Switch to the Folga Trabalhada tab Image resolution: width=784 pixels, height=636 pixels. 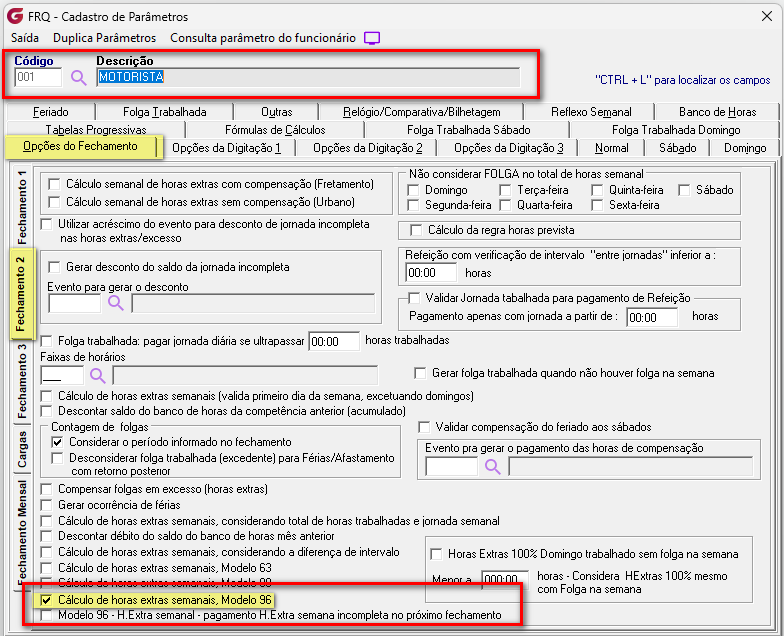(164, 112)
